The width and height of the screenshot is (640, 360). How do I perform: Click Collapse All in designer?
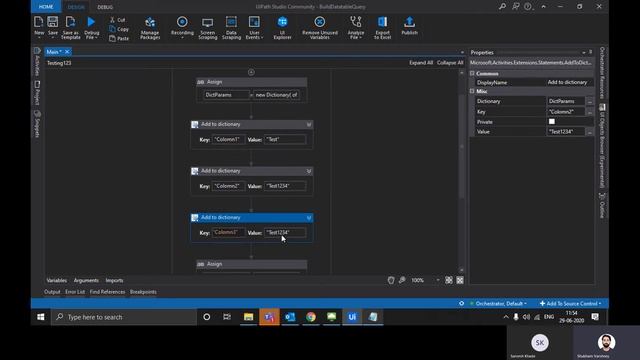(450, 63)
